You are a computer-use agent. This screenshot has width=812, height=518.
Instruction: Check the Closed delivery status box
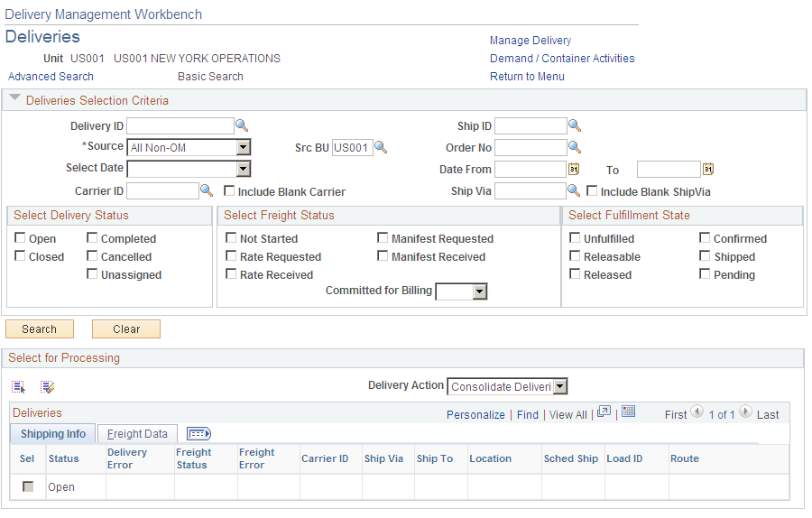pyautogui.click(x=20, y=256)
